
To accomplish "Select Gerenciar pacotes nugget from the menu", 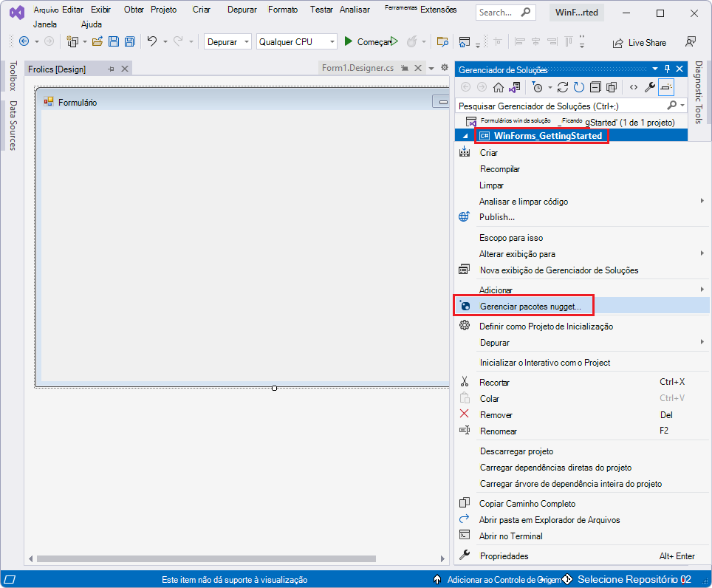I will coord(531,305).
